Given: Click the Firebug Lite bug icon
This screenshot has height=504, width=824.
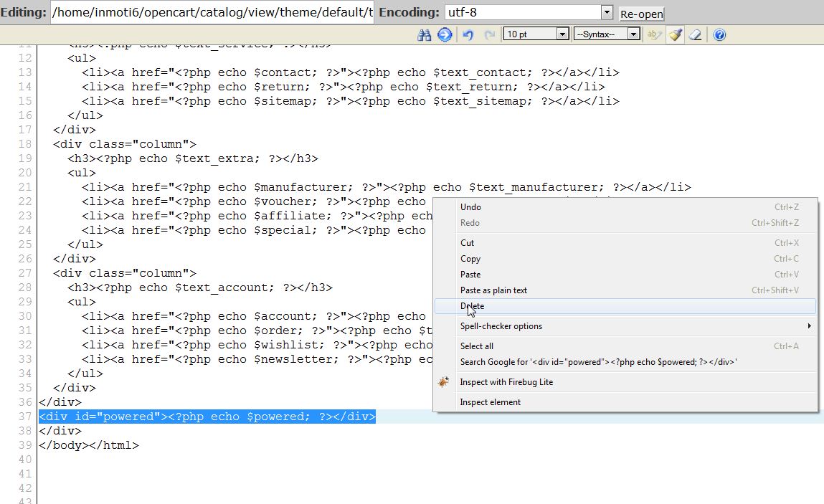Looking at the screenshot, I should [x=443, y=382].
